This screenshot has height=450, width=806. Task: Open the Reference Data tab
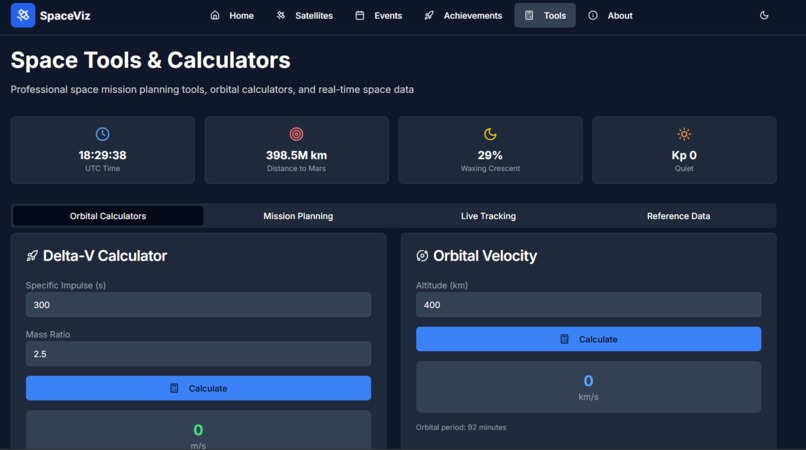(679, 216)
